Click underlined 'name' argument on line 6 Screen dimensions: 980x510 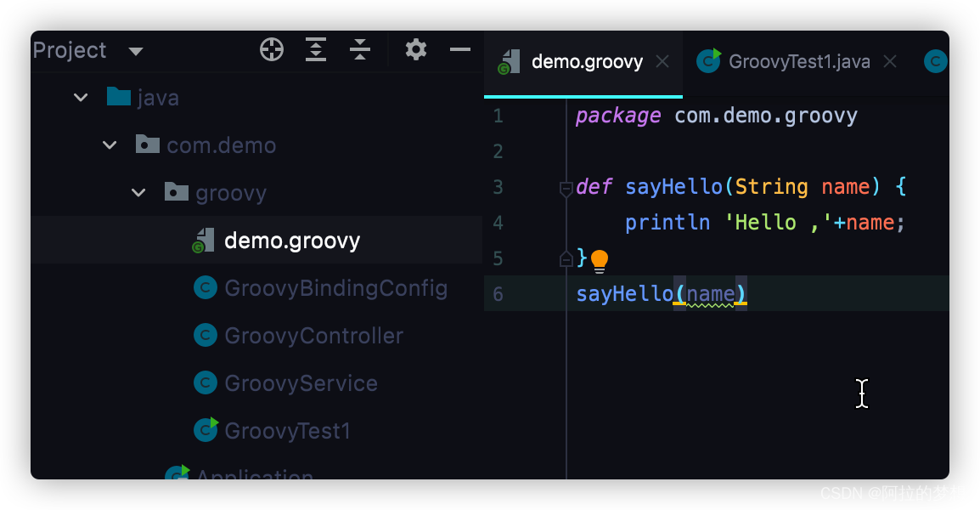coord(711,293)
